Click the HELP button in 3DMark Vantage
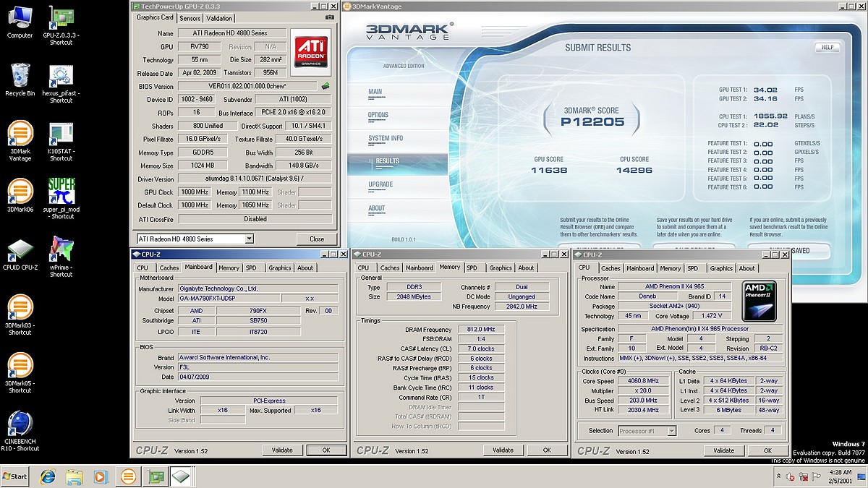Screen dimensions: 868x488 pos(827,48)
